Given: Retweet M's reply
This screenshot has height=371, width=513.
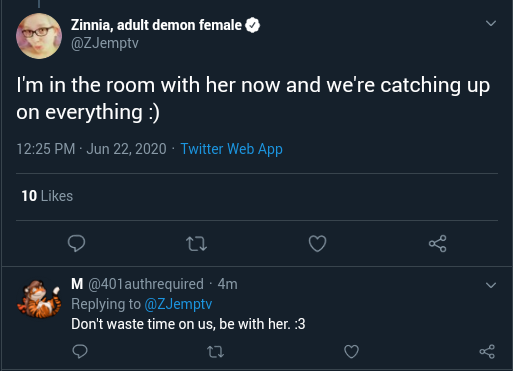Looking at the screenshot, I should point(215,352).
